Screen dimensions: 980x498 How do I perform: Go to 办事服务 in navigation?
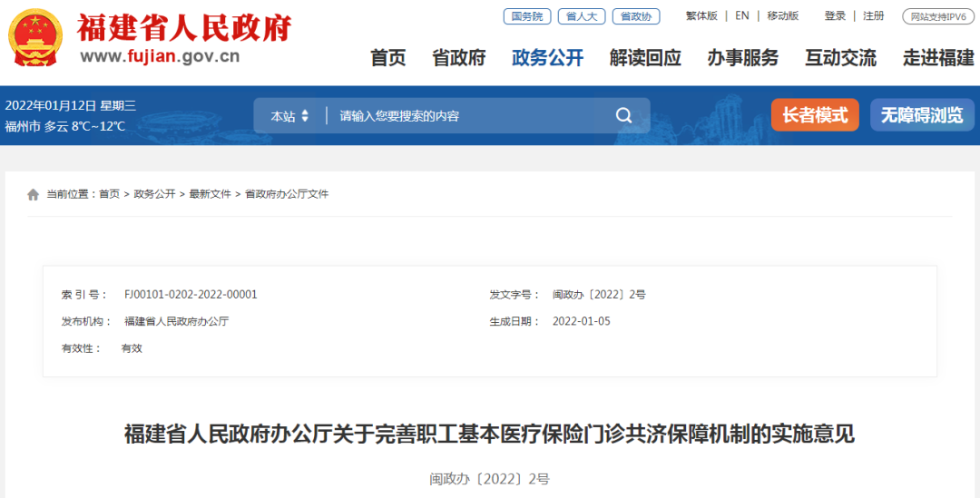742,58
